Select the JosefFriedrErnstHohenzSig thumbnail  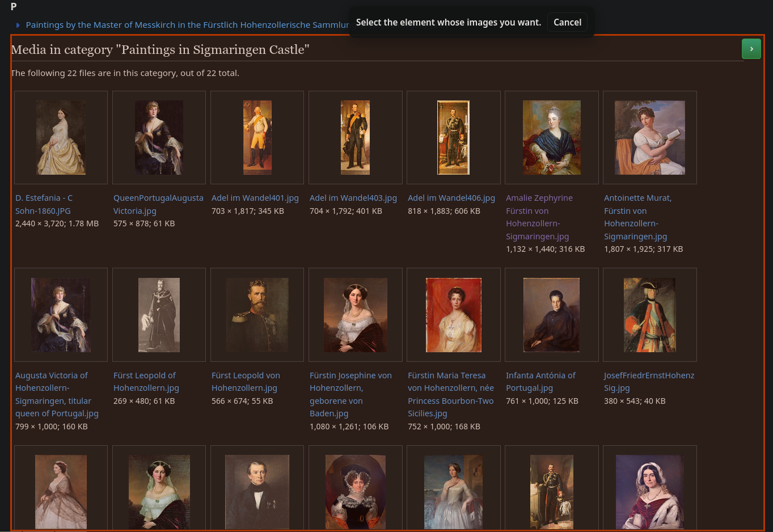pos(650,315)
